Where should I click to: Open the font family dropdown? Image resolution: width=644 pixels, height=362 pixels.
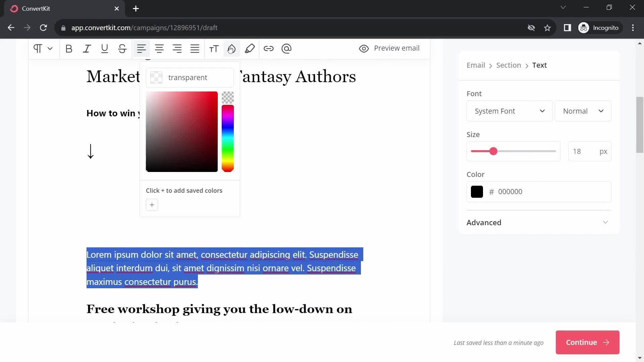click(508, 111)
